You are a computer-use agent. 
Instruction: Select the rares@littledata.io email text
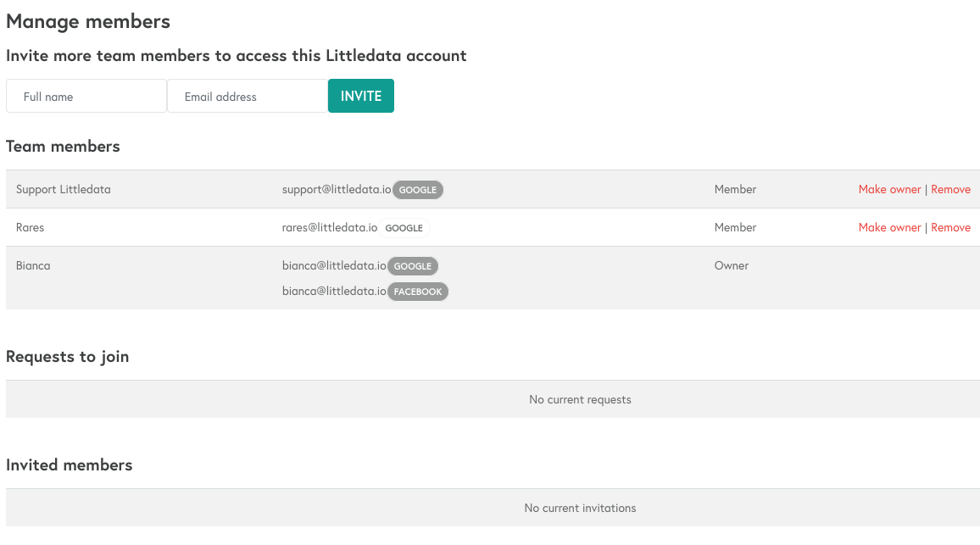click(x=330, y=227)
